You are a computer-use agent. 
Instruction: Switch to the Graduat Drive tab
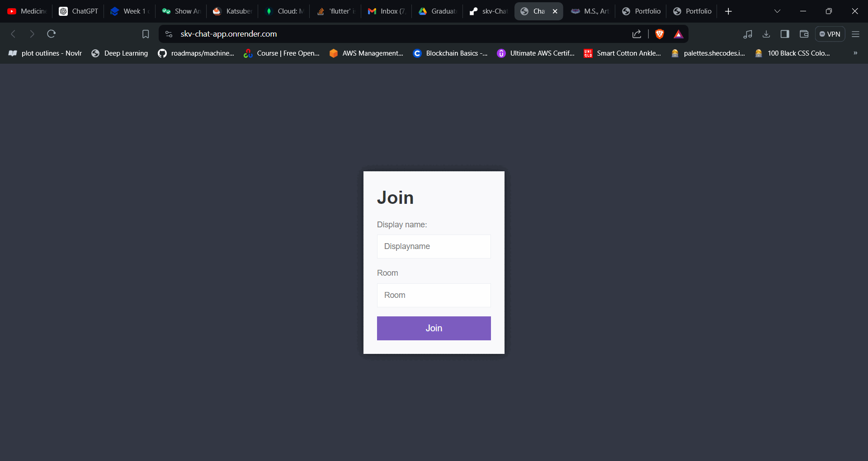pyautogui.click(x=438, y=11)
